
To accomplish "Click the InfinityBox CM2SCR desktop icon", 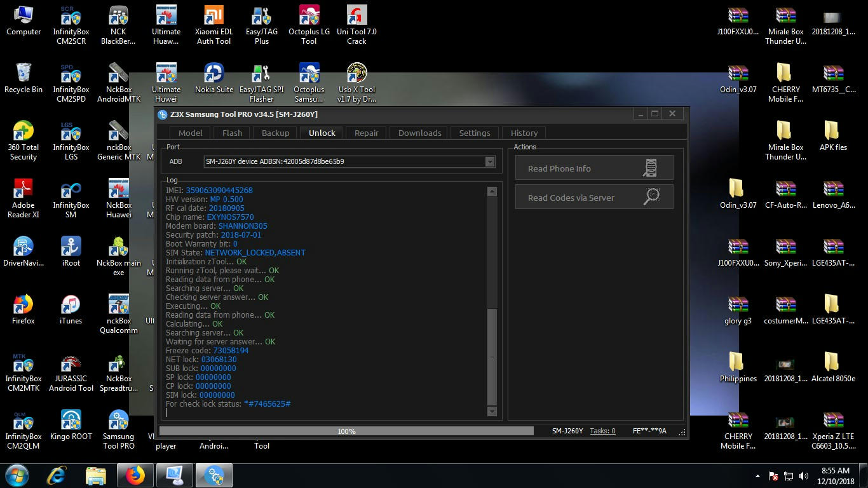I will click(71, 25).
